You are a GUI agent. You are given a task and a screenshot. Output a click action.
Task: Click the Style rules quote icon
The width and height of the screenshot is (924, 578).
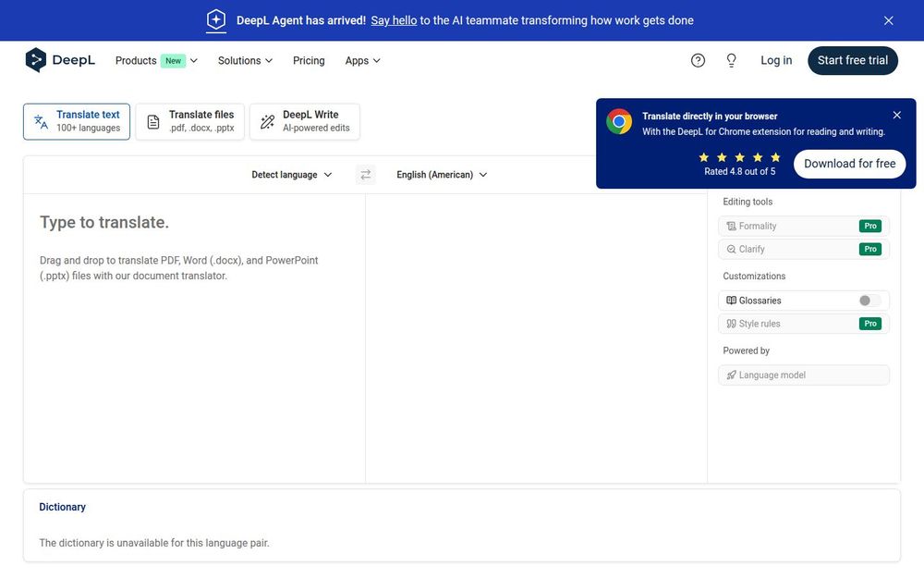[x=731, y=323]
